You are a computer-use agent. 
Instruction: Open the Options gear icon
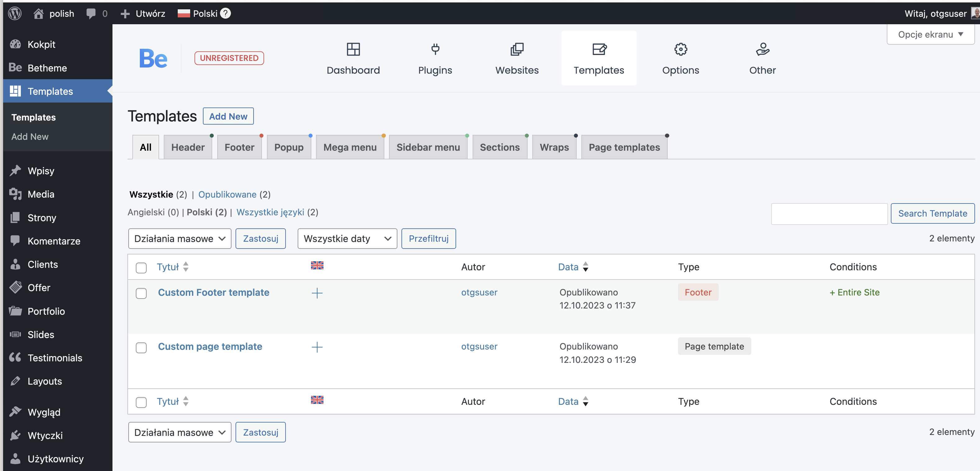coord(680,49)
